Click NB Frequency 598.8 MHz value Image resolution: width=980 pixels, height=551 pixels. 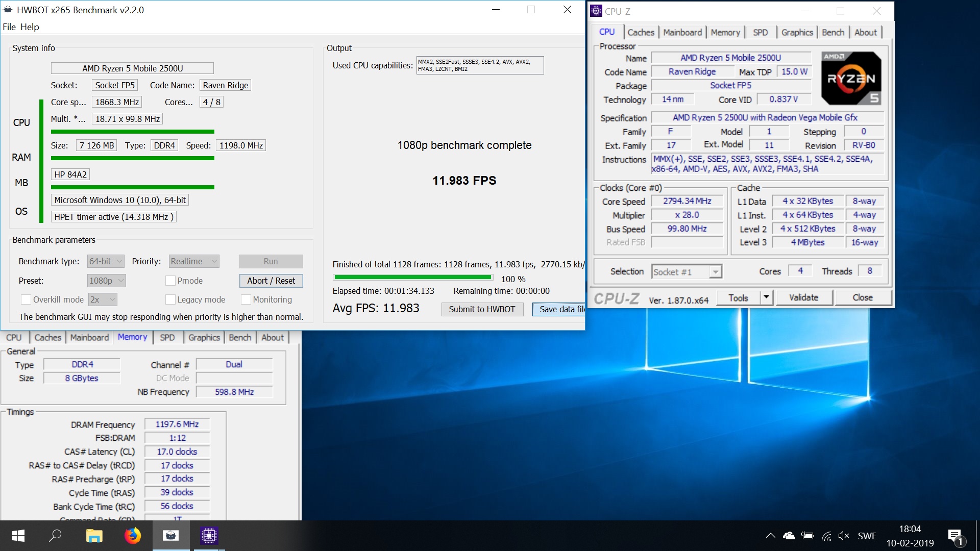[x=234, y=392]
